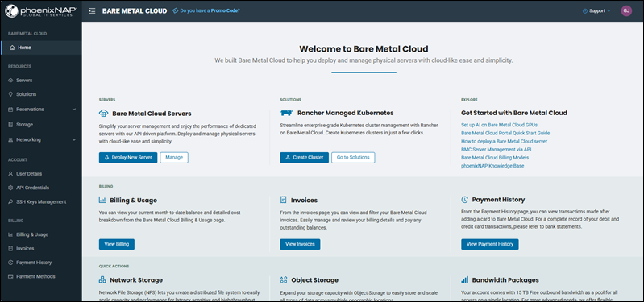Click the Create Cluster button
The height and width of the screenshot is (302, 644).
pos(305,158)
